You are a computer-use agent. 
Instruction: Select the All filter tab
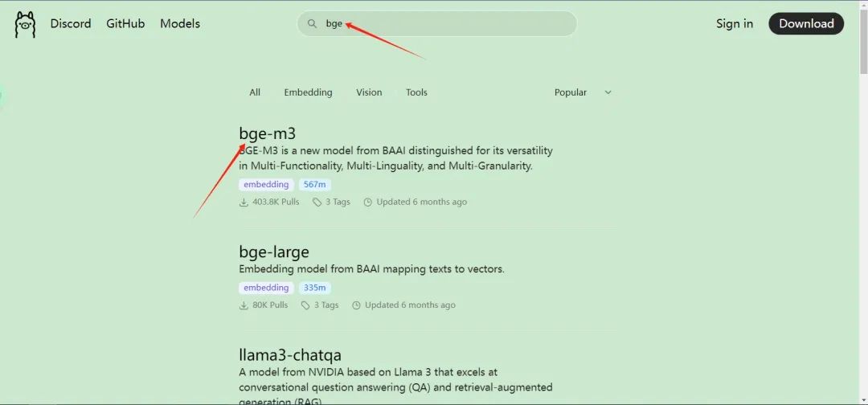tap(255, 92)
